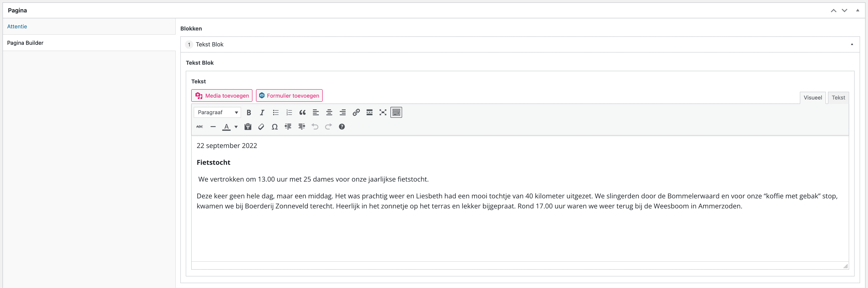This screenshot has width=868, height=288.
Task: Click the Formulier toevoegen button
Action: (289, 96)
